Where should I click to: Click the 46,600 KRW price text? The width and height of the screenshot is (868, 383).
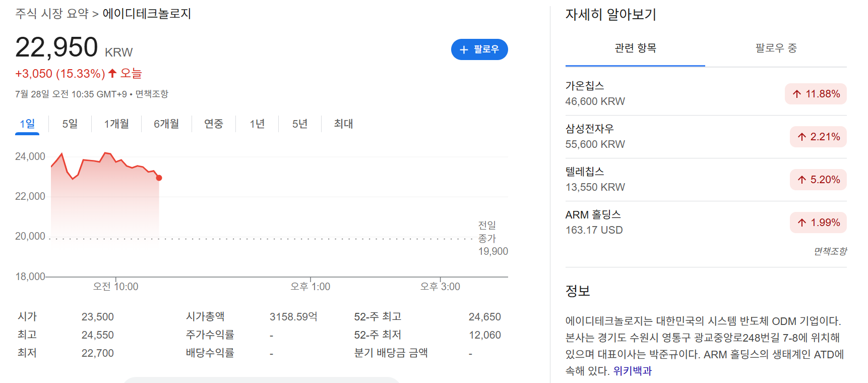click(x=595, y=101)
